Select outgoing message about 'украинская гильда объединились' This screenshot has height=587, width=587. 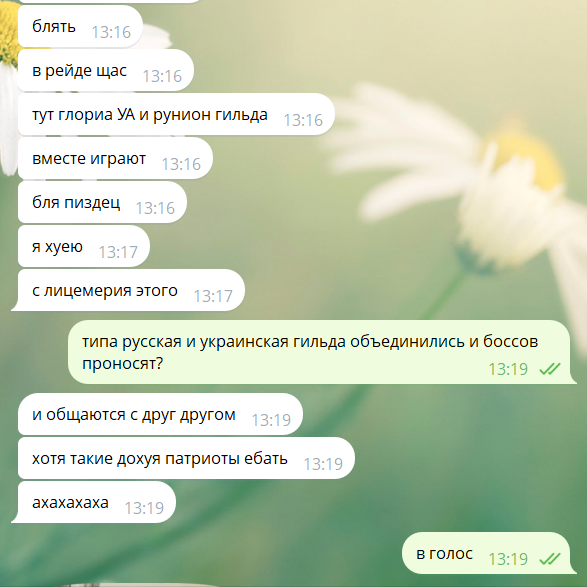tap(322, 352)
